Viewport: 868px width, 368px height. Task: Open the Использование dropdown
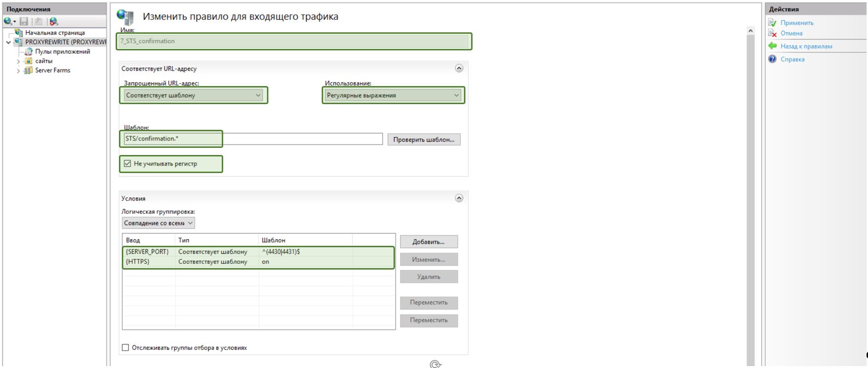point(393,95)
